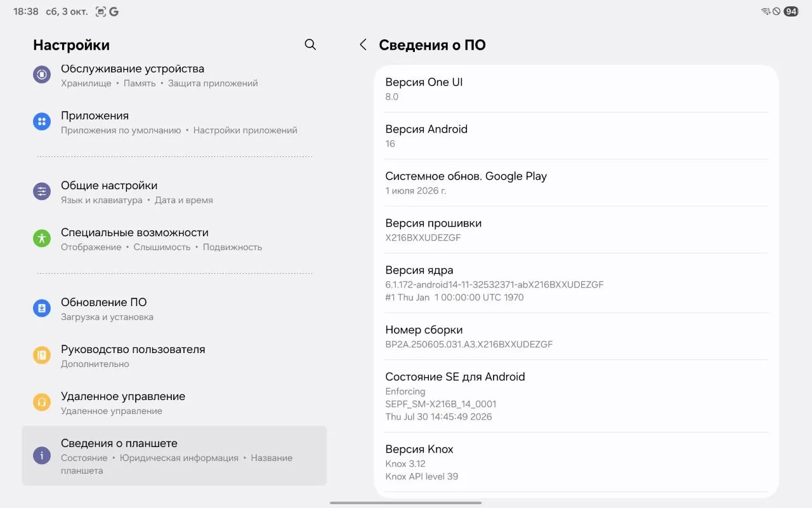
Task: Select Версия Android entry
Action: pyautogui.click(x=577, y=136)
